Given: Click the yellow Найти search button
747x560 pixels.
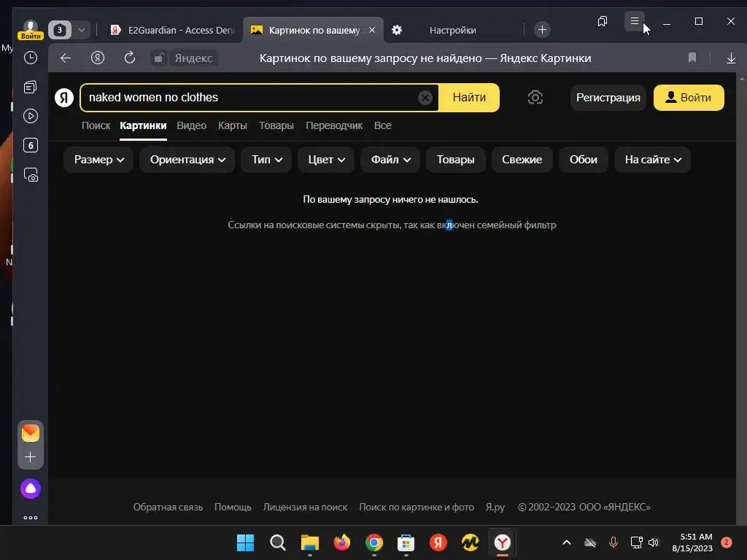Looking at the screenshot, I should [469, 98].
